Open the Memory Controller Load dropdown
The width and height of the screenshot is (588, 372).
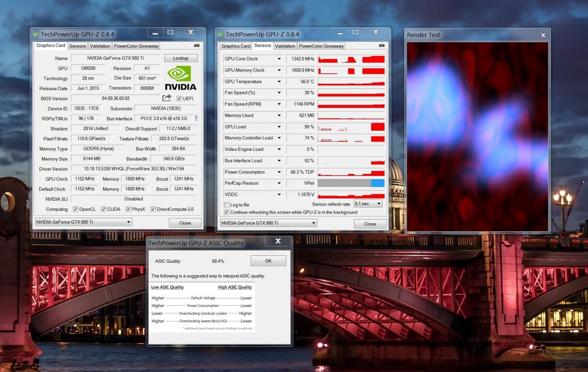279,138
